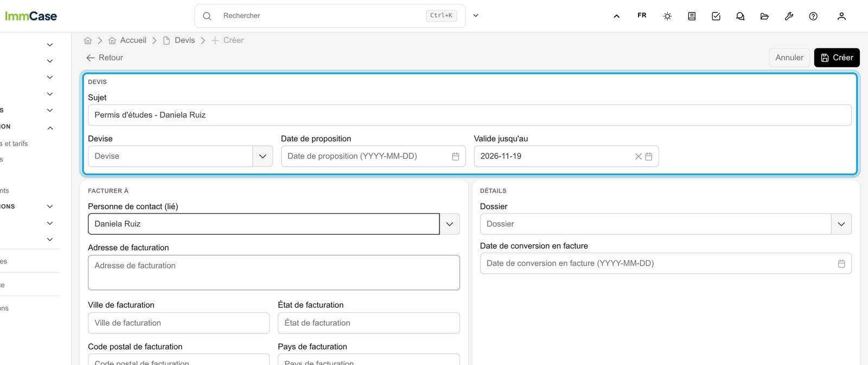868x365 pixels.
Task: Collapse the header with up chevron
Action: pos(617,16)
